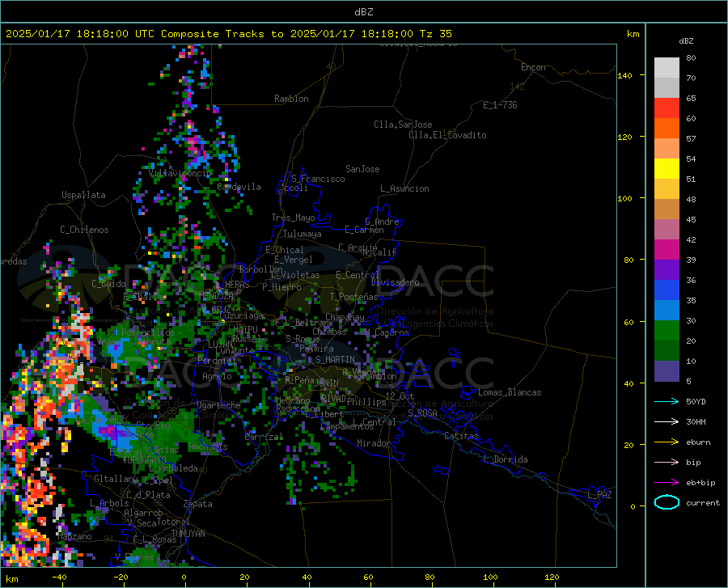728x588 pixels.
Task: Click the bip pink arrow legend icon
Action: coord(667,463)
